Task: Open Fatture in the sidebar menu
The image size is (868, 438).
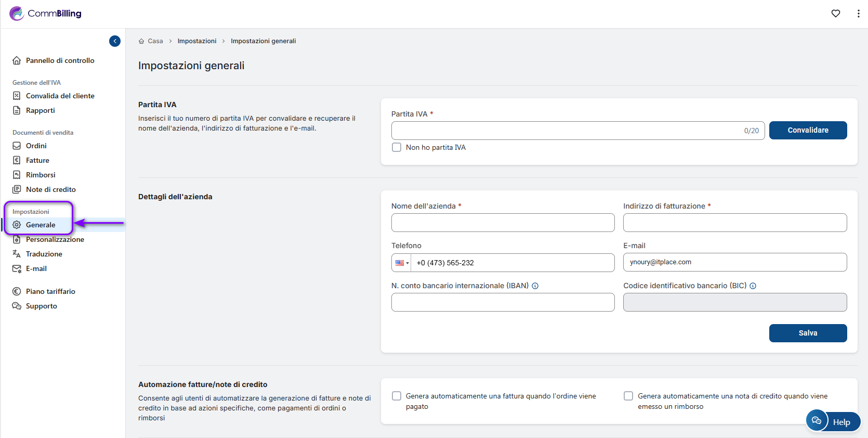Action: click(37, 160)
